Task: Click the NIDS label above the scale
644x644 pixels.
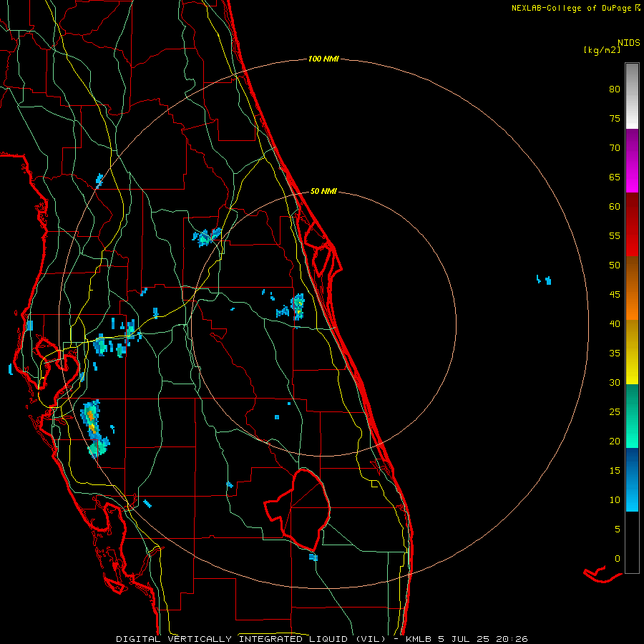Action: point(629,42)
